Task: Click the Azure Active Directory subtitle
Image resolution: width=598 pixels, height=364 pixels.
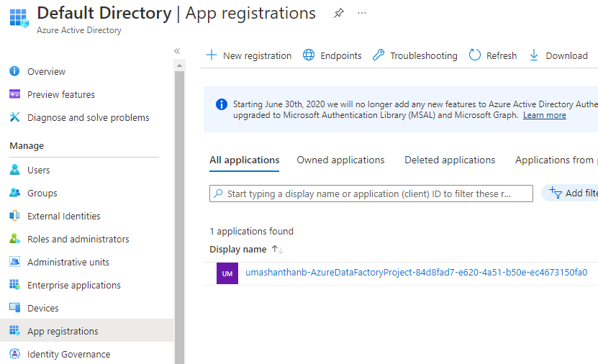Action: (x=79, y=30)
